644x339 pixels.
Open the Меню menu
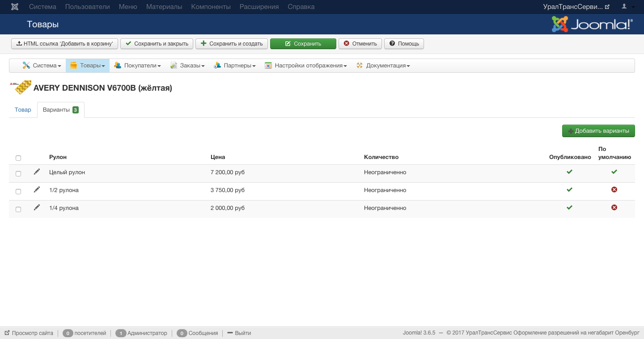click(128, 7)
